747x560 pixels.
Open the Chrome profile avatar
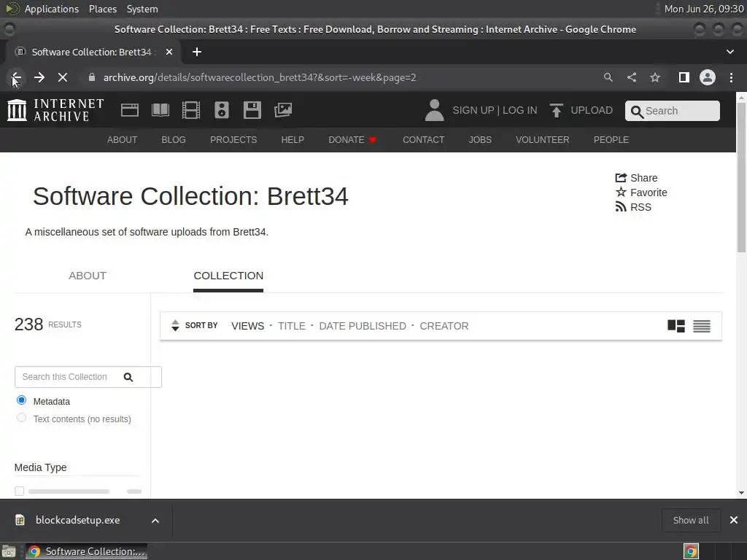(708, 77)
